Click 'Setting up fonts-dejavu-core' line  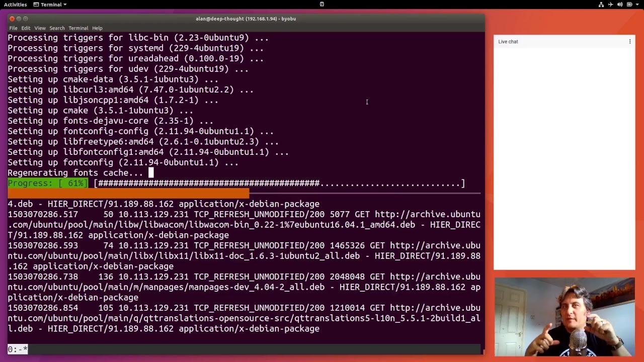click(111, 121)
